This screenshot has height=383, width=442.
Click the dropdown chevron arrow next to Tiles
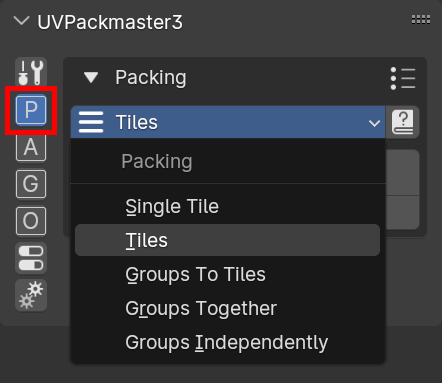(374, 123)
